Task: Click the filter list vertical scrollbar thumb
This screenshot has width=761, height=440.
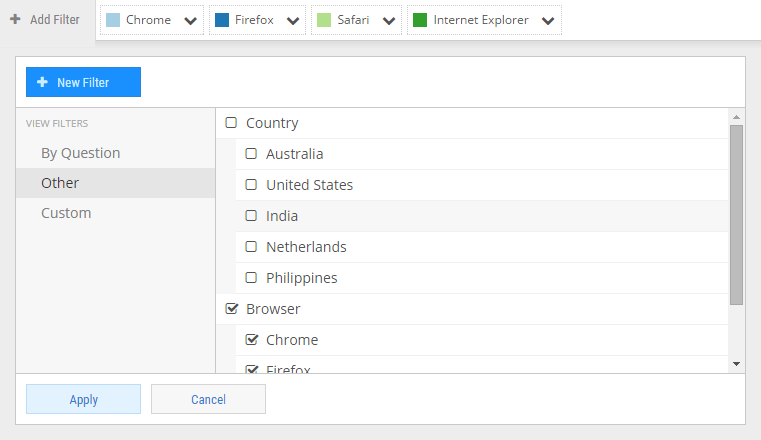Action: [x=736, y=215]
